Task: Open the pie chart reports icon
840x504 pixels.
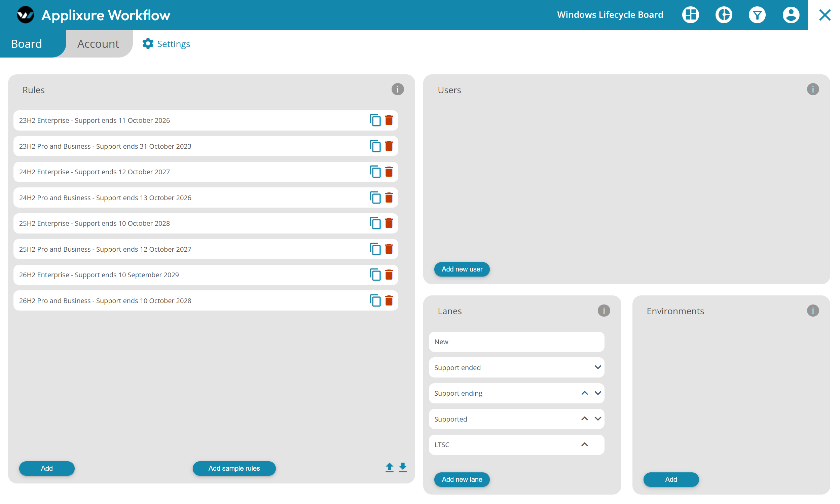Action: click(724, 15)
